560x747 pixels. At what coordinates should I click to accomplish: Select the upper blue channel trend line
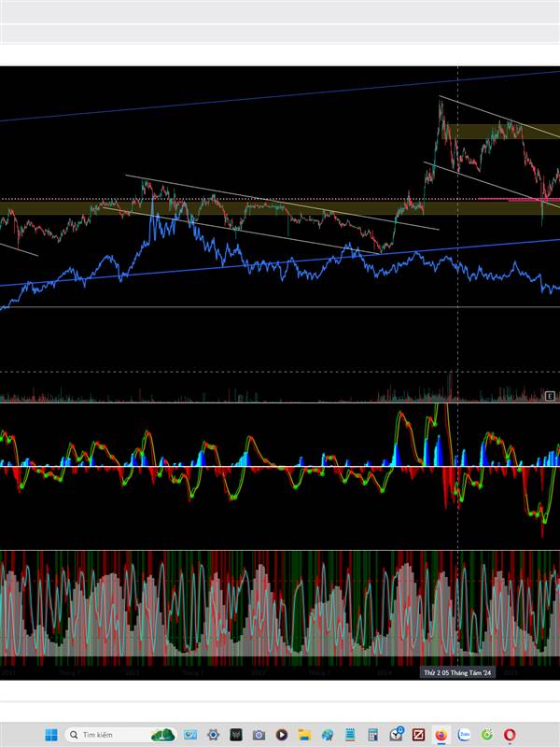coord(280,96)
